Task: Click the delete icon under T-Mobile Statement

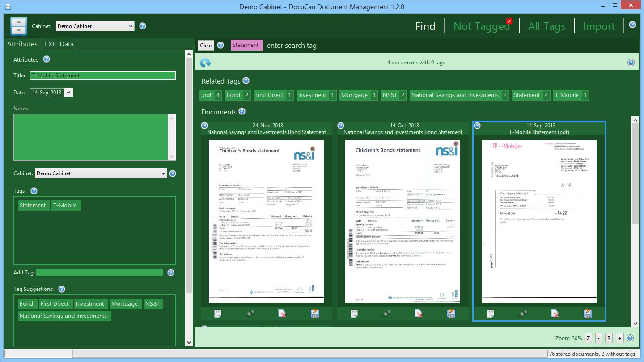Action: click(555, 314)
